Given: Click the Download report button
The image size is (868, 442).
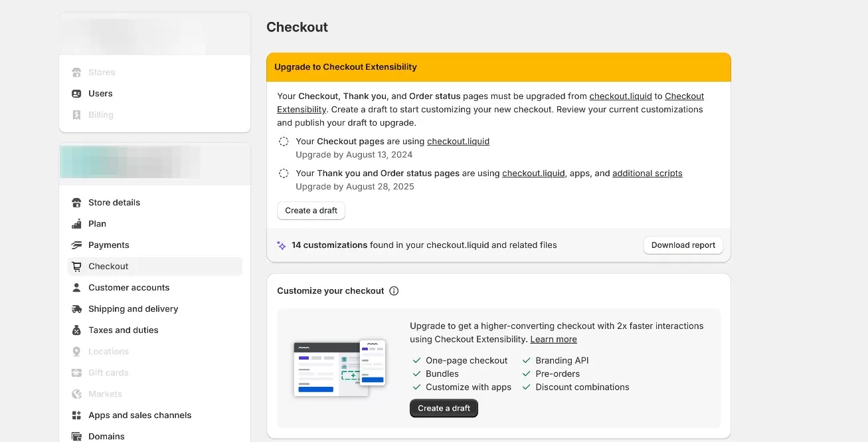Looking at the screenshot, I should click(x=683, y=245).
